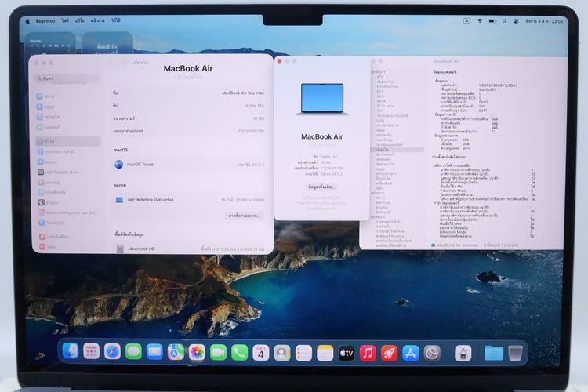This screenshot has height=392, width=588.
Task: Launch Safari from the Dock
Action: (112, 352)
